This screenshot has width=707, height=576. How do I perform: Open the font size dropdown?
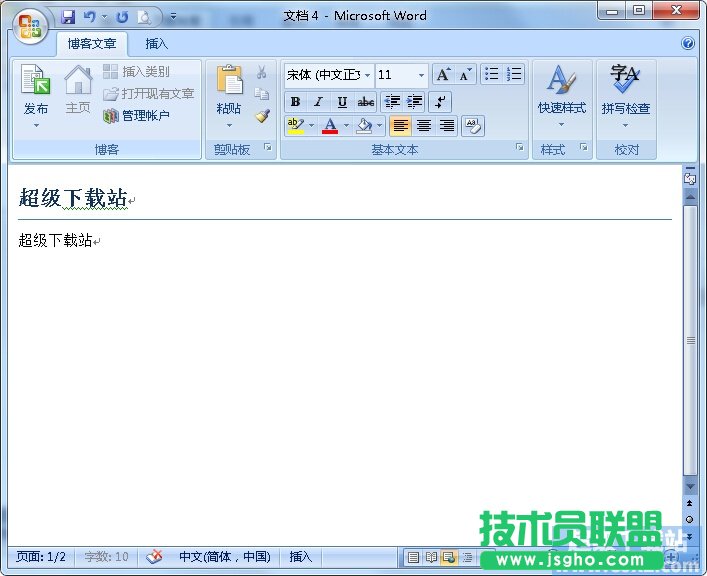pyautogui.click(x=421, y=75)
